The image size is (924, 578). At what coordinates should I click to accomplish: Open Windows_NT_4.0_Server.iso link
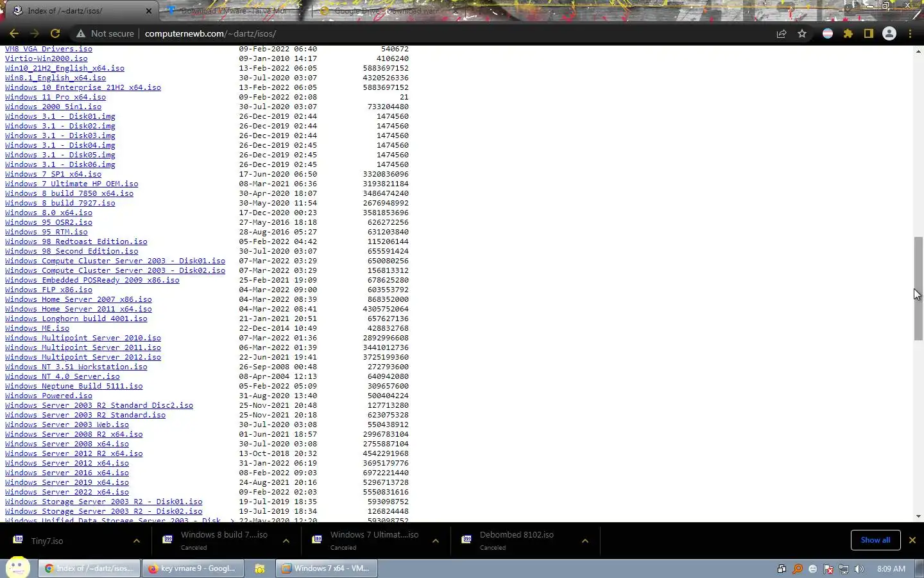pyautogui.click(x=62, y=376)
